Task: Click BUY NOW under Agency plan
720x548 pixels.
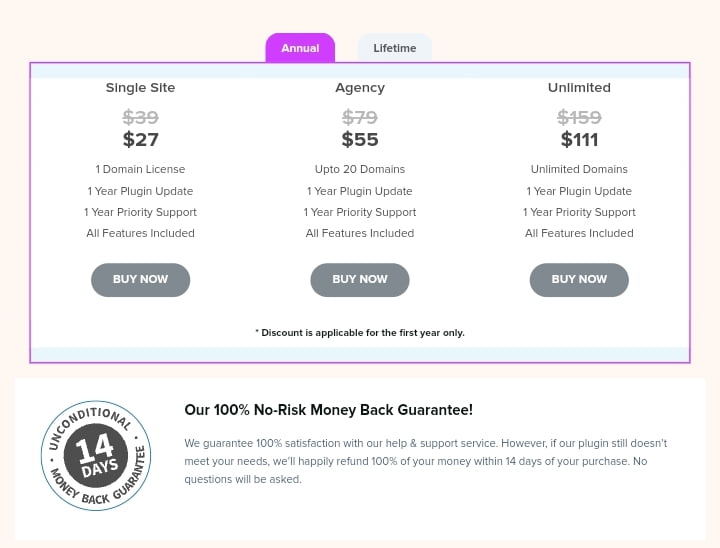Action: (360, 280)
